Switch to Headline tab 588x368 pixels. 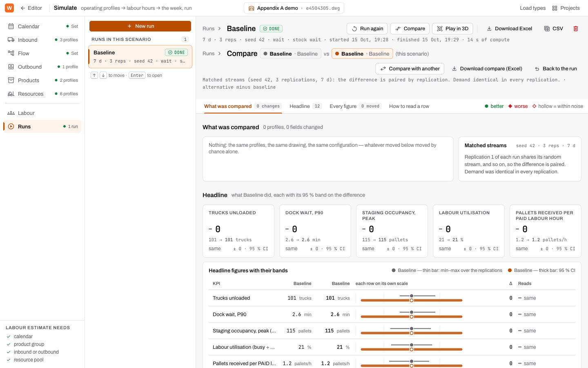pyautogui.click(x=305, y=106)
